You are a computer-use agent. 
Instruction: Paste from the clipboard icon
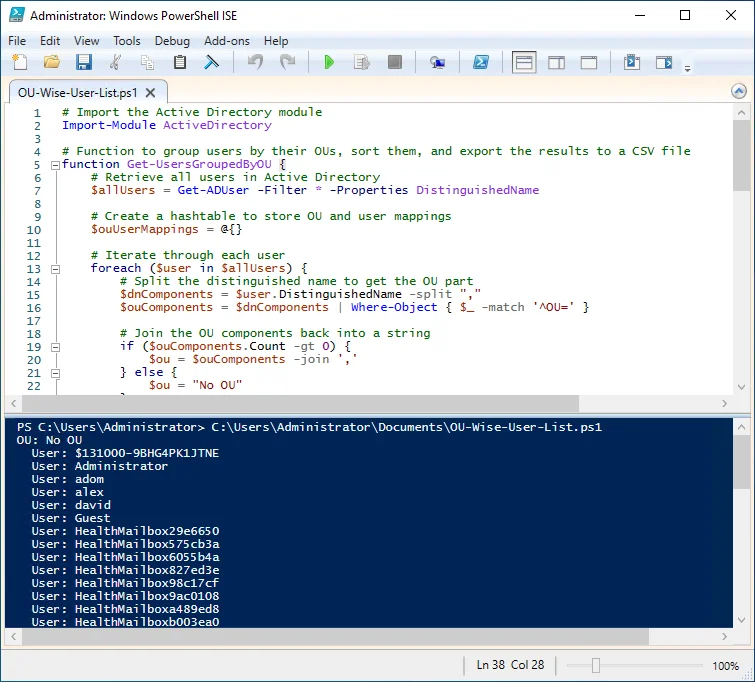pyautogui.click(x=180, y=62)
